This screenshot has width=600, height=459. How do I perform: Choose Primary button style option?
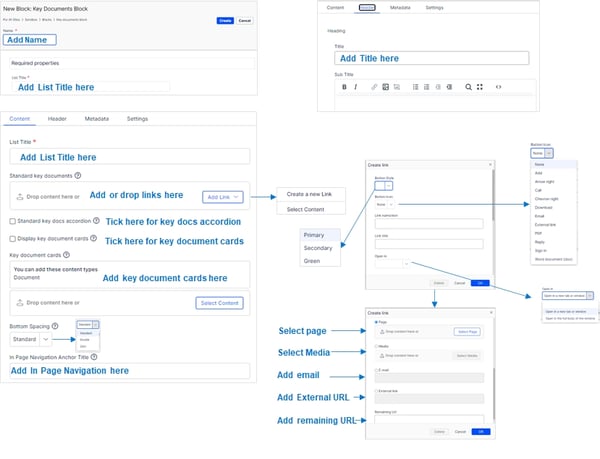(320, 235)
